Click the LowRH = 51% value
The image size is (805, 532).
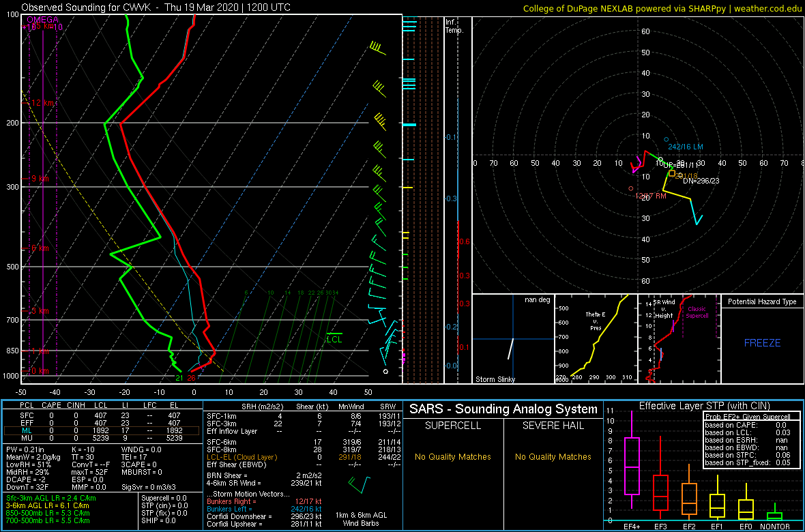click(x=27, y=464)
